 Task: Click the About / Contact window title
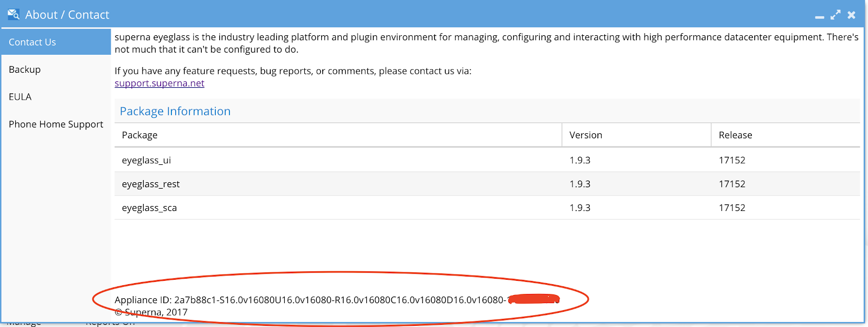point(67,15)
